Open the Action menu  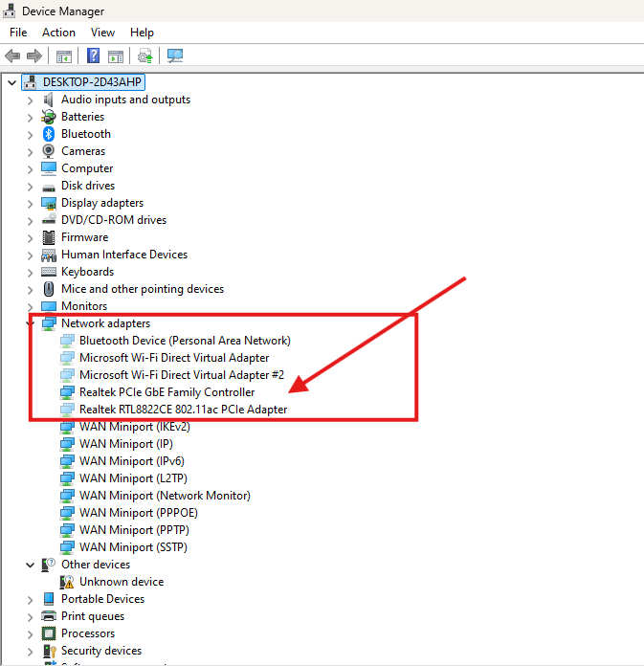(x=58, y=33)
